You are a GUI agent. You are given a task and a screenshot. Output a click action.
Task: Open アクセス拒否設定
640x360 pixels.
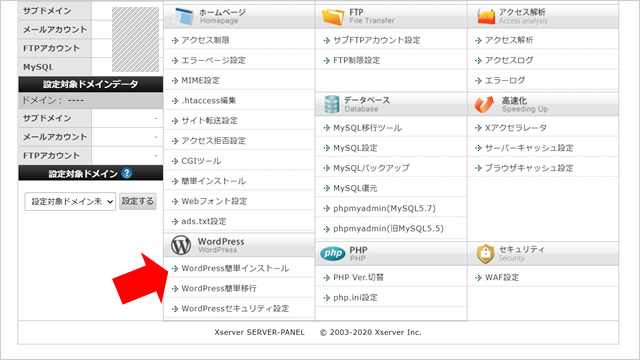[x=213, y=141]
